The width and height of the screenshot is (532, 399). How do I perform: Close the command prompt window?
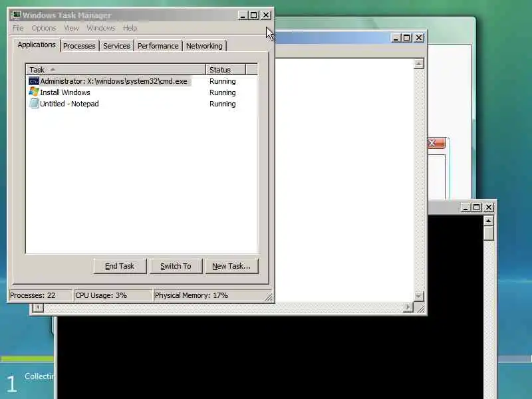pos(489,207)
